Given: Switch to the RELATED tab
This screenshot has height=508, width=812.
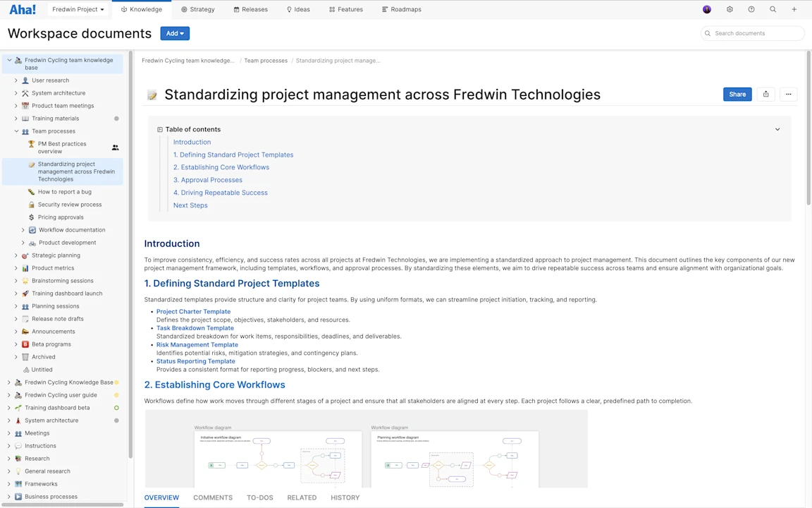Looking at the screenshot, I should point(302,497).
